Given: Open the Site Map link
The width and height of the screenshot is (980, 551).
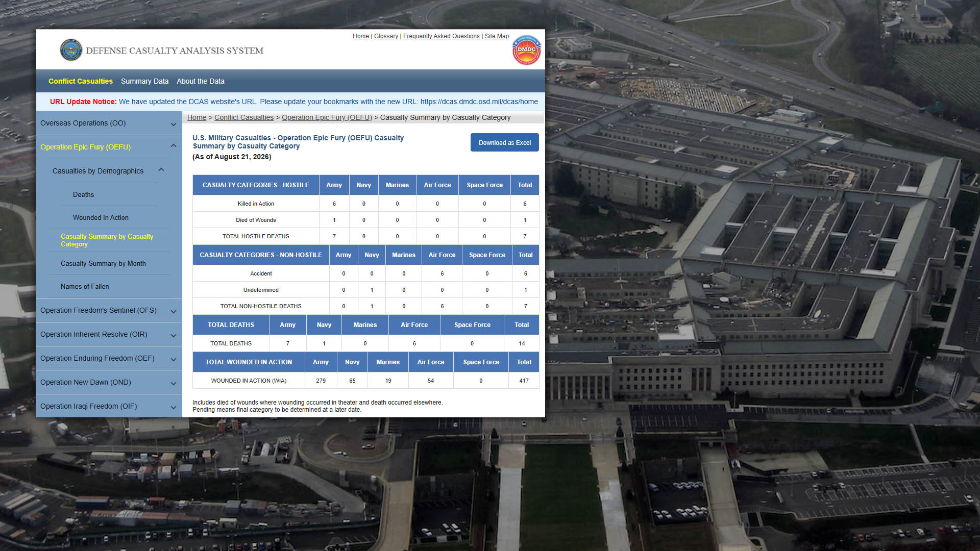Looking at the screenshot, I should tap(497, 36).
